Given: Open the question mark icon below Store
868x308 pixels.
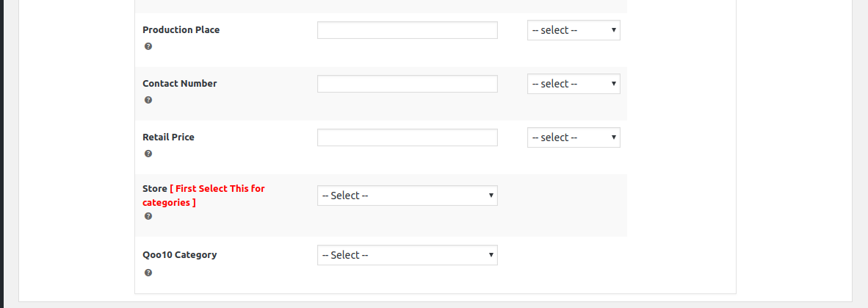Looking at the screenshot, I should (x=148, y=217).
